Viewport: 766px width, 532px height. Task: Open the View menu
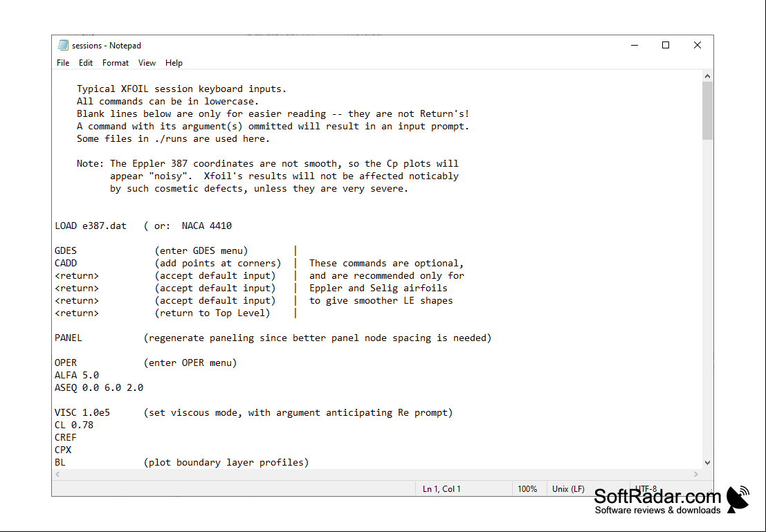(147, 63)
